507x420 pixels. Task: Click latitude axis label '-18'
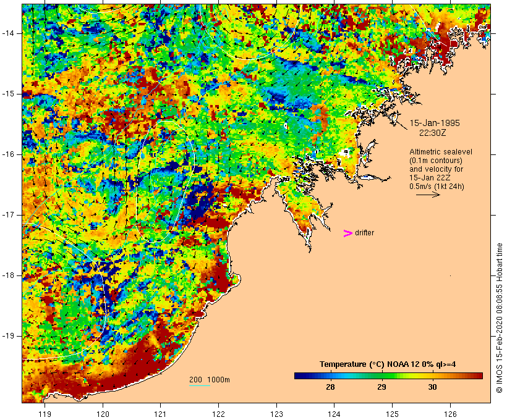[7, 275]
